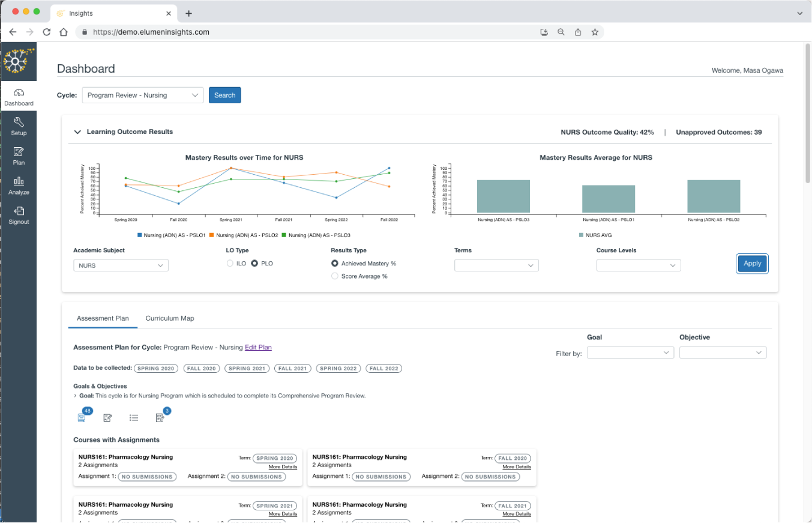Click the blue PSLO1 legend swatch

(x=139, y=235)
